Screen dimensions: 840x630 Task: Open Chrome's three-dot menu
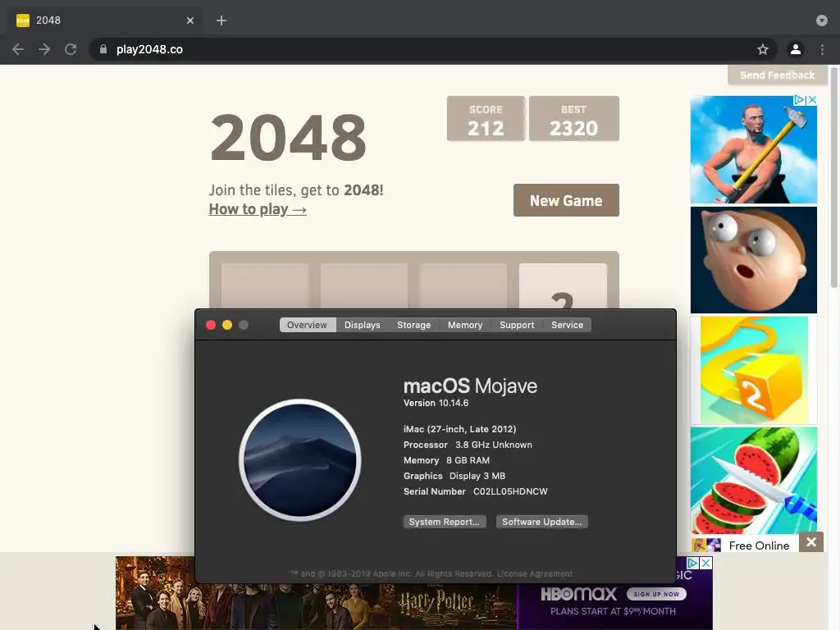click(x=822, y=49)
